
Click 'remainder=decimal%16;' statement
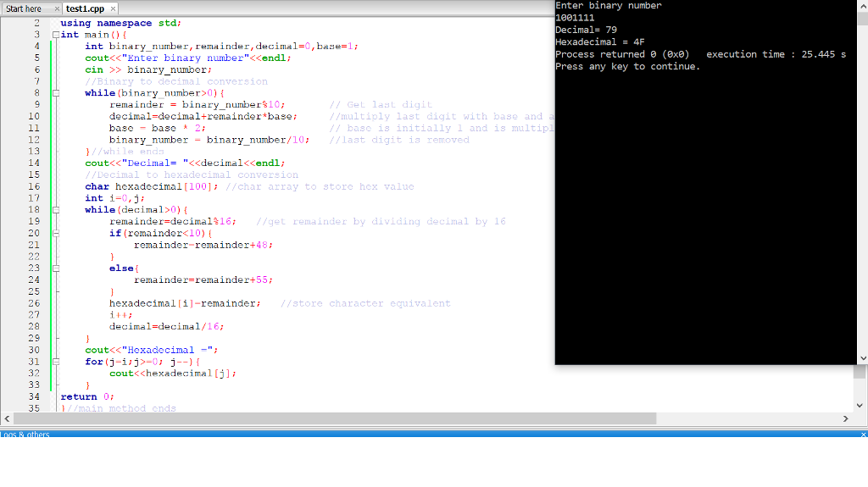click(173, 221)
